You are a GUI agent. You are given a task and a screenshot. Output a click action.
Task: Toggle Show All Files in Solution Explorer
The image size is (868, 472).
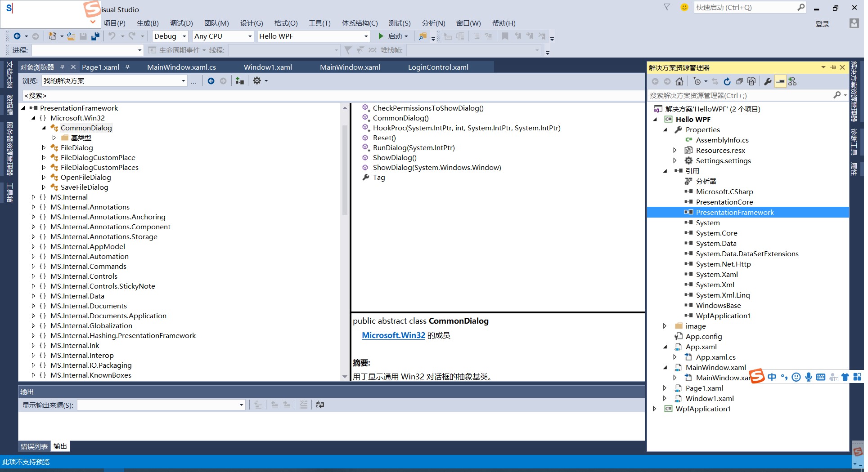pos(751,81)
